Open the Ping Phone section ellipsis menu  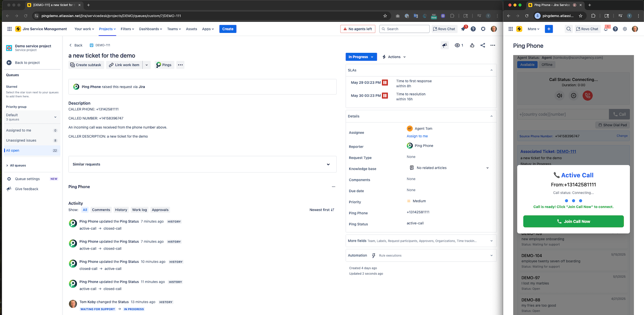[x=334, y=187]
